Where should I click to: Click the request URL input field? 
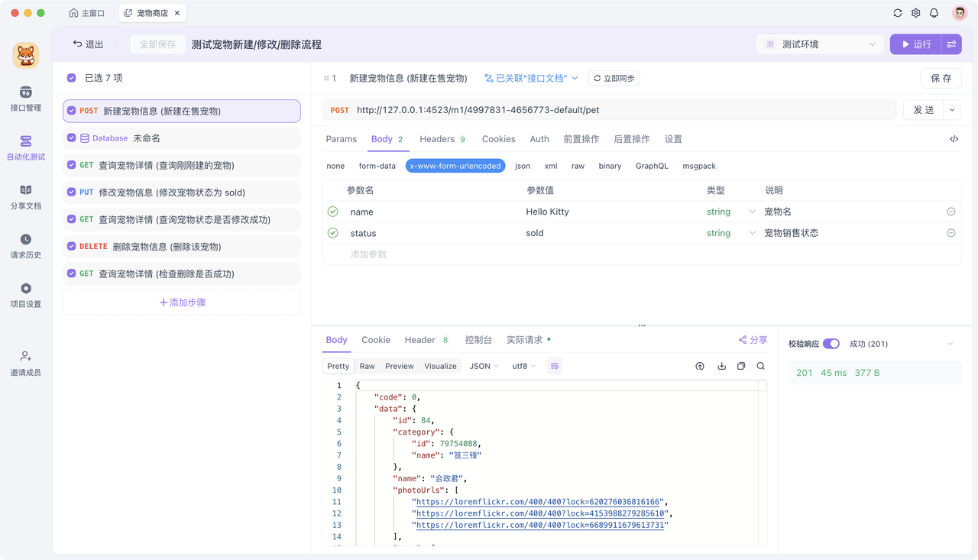[x=609, y=110]
